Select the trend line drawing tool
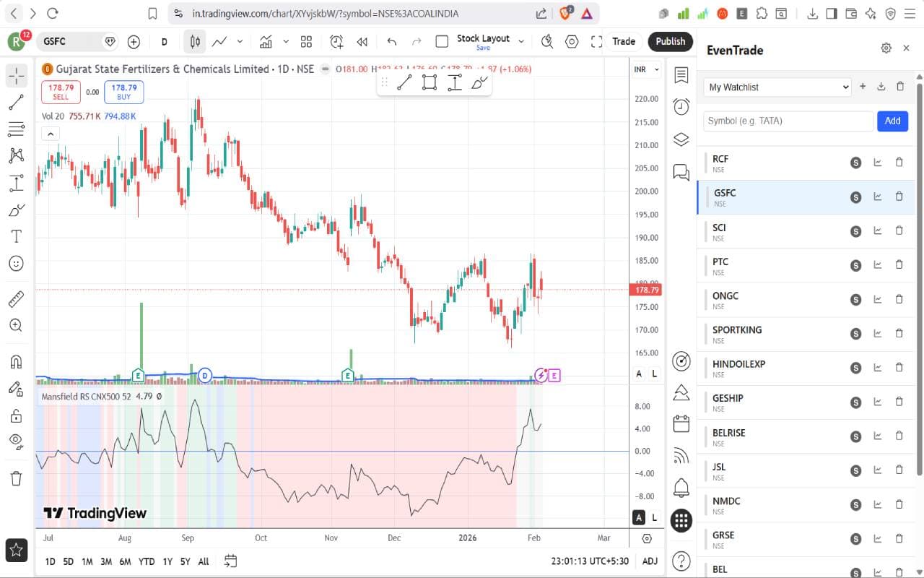The width and height of the screenshot is (924, 578). pyautogui.click(x=16, y=102)
